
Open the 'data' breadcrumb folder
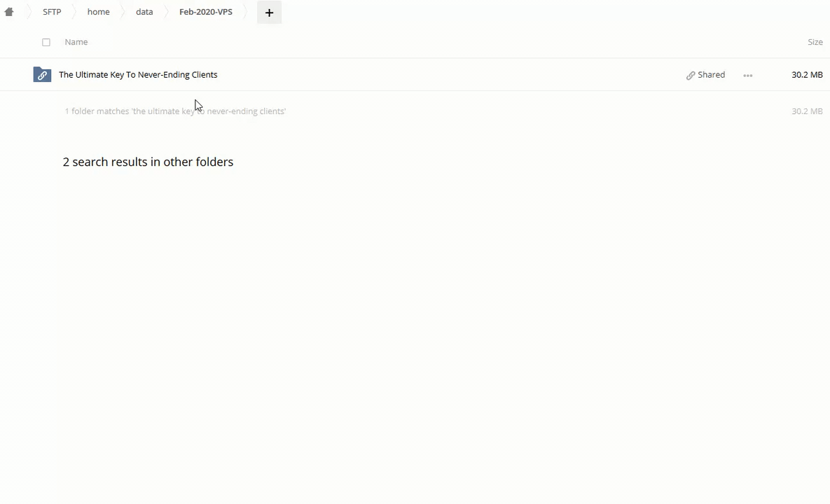[144, 12]
